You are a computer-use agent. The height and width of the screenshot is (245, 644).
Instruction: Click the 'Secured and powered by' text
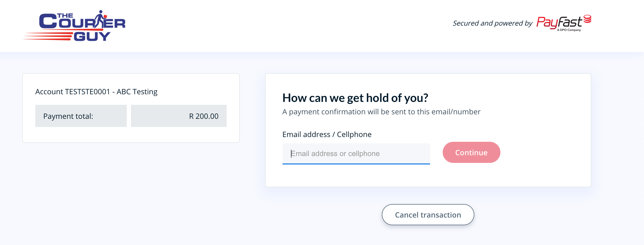tap(492, 23)
